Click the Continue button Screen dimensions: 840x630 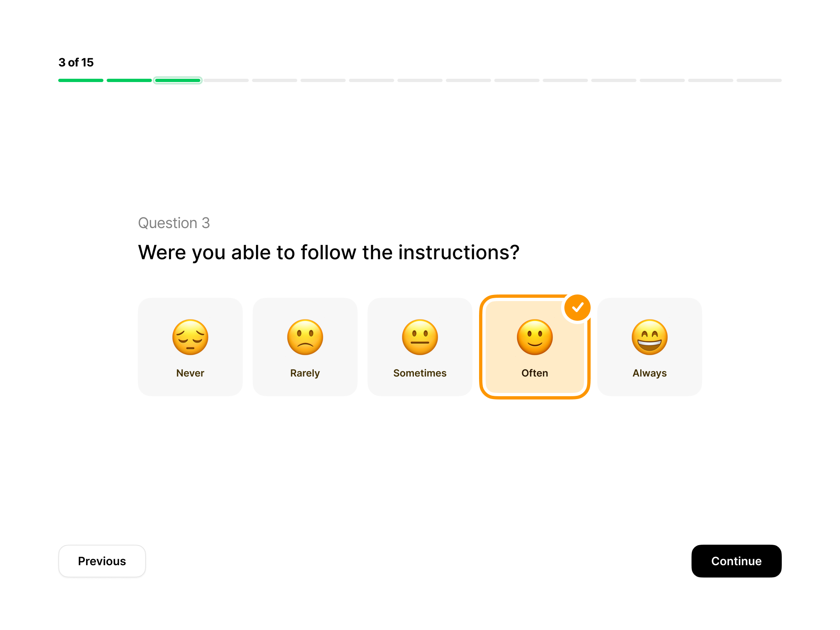[736, 561]
